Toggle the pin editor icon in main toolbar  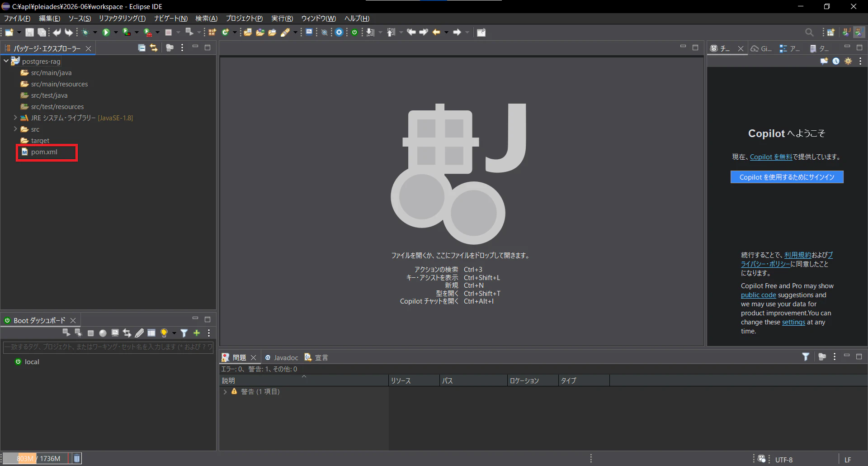pyautogui.click(x=481, y=32)
